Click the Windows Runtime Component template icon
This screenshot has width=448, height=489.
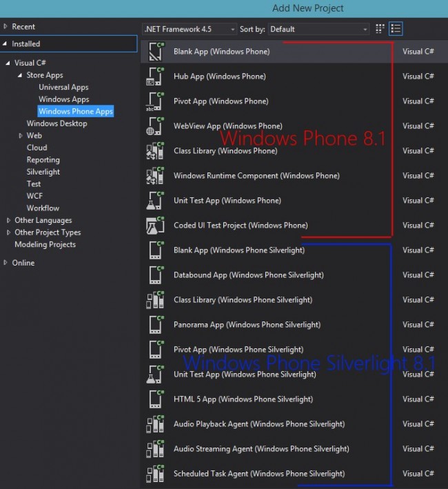156,176
